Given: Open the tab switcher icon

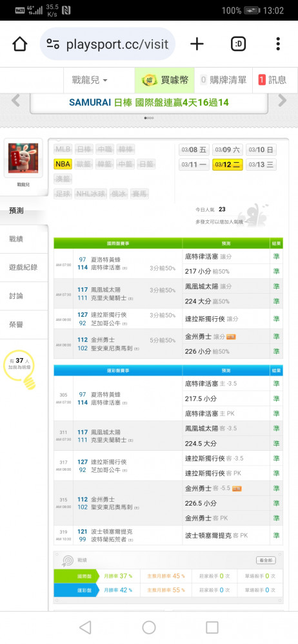Looking at the screenshot, I should (x=238, y=44).
